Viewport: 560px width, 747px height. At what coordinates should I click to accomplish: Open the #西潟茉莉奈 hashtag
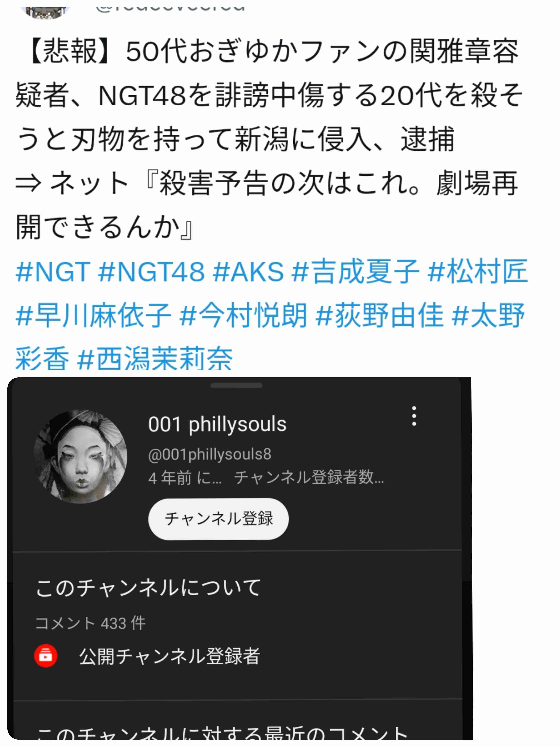tap(155, 358)
